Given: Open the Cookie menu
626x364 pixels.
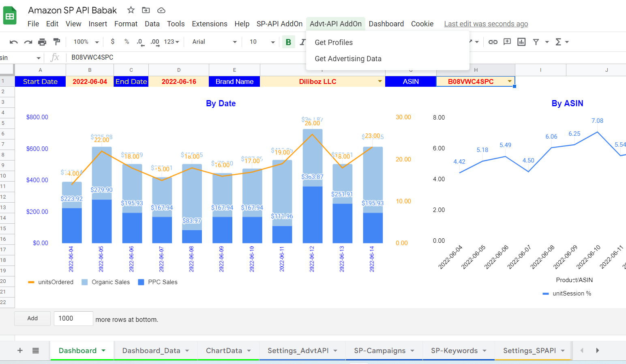Looking at the screenshot, I should tap(422, 24).
